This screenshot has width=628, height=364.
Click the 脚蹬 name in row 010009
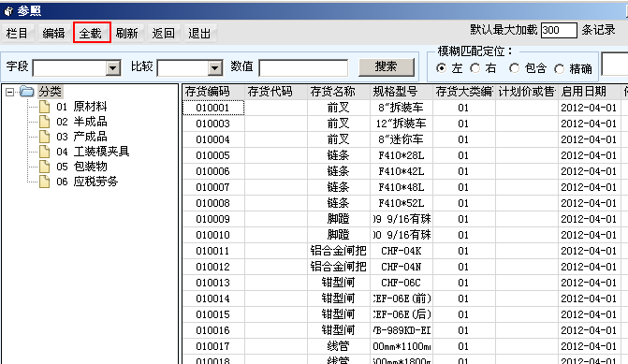pyautogui.click(x=339, y=219)
